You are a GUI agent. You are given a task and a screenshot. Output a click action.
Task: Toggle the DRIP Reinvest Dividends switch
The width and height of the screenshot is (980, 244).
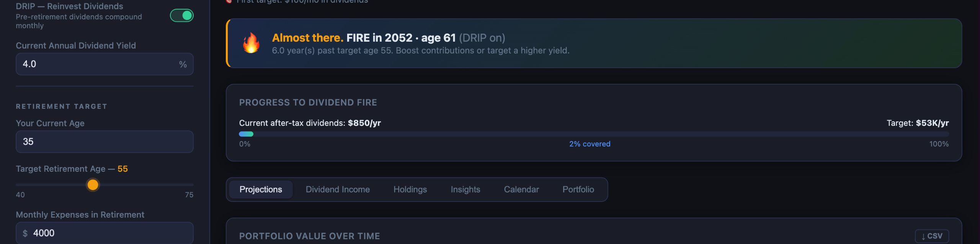[x=181, y=16]
